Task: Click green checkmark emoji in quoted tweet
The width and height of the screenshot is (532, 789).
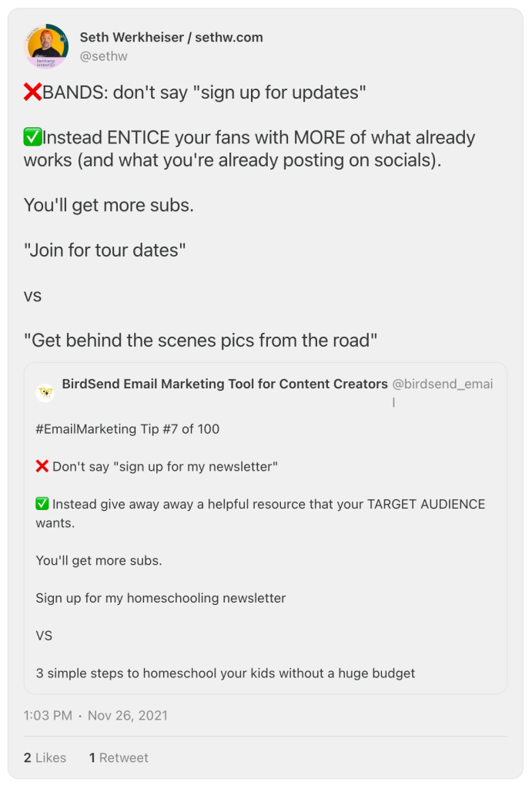Action: tap(42, 505)
